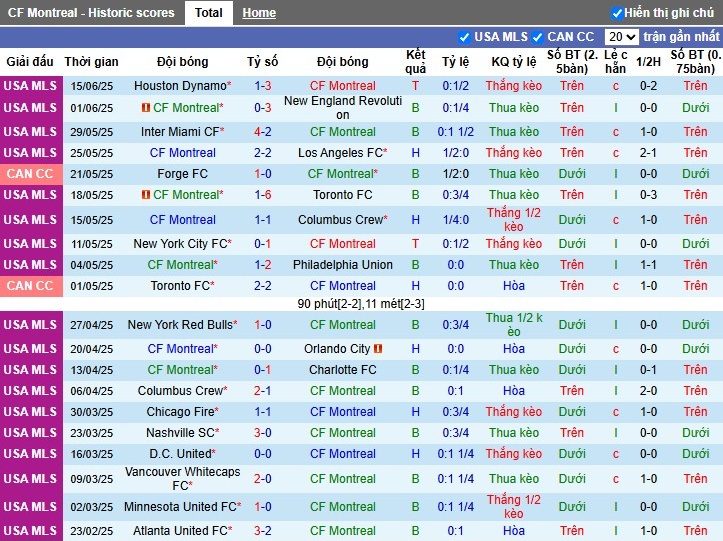Click the 1/2H column header
This screenshot has height=541, width=723.
(648, 62)
